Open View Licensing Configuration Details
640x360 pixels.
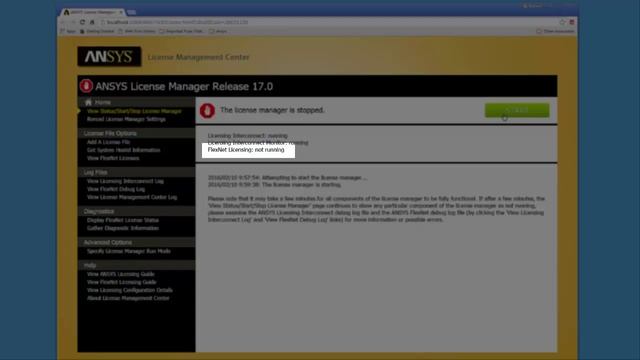click(129, 290)
